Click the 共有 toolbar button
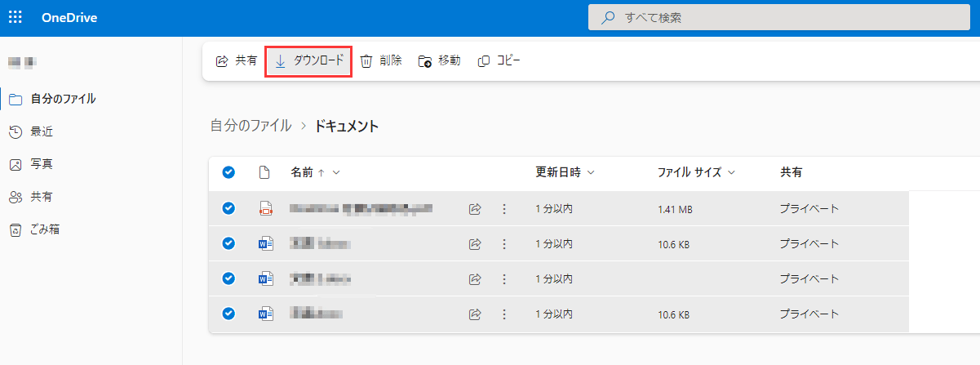 point(237,61)
